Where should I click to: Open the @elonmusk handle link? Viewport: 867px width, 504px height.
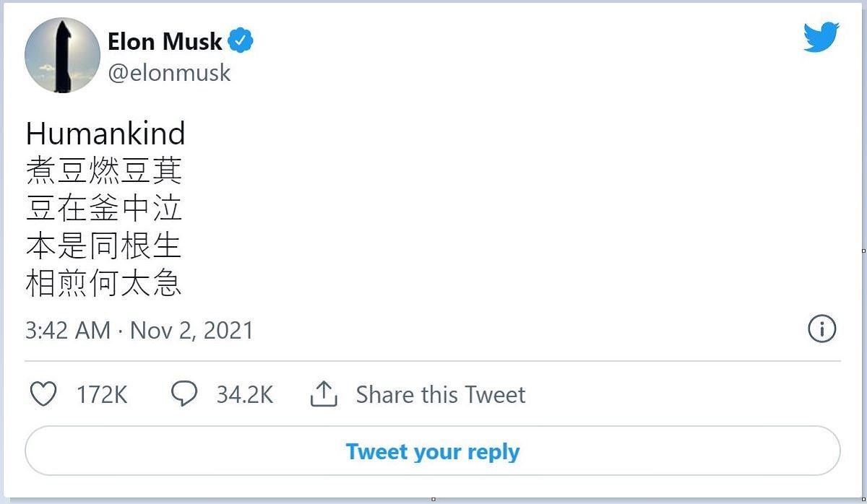click(x=169, y=73)
